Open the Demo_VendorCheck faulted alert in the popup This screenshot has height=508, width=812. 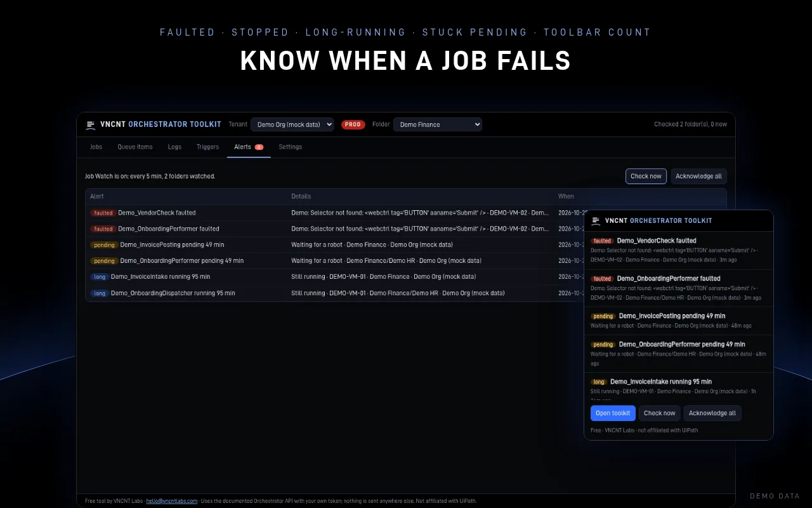[679, 250]
